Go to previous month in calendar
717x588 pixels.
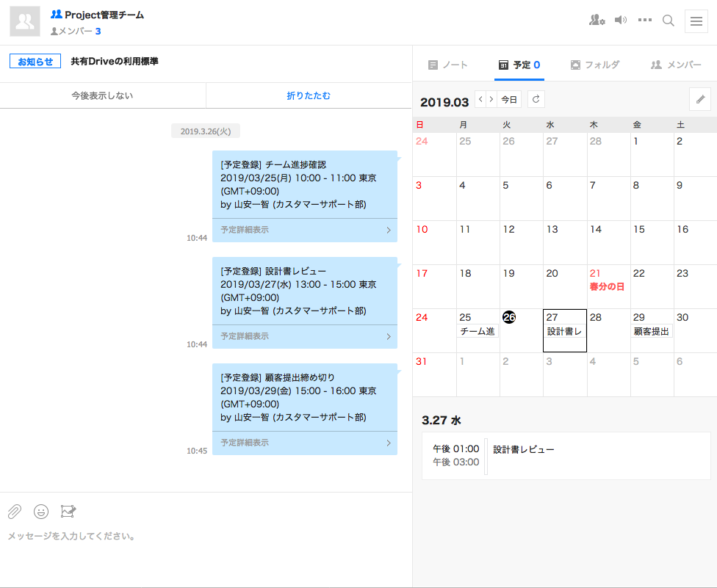(480, 99)
